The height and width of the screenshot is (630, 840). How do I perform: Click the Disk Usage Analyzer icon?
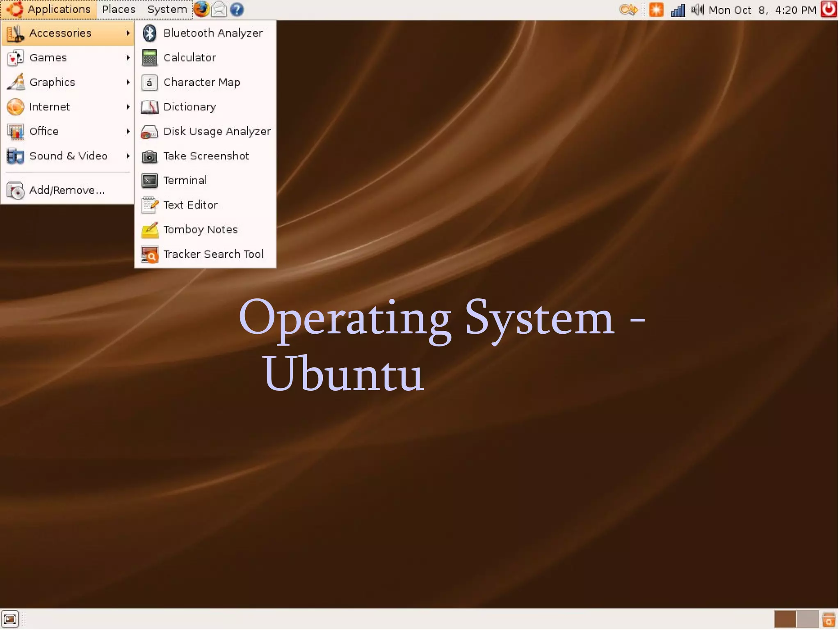click(149, 132)
